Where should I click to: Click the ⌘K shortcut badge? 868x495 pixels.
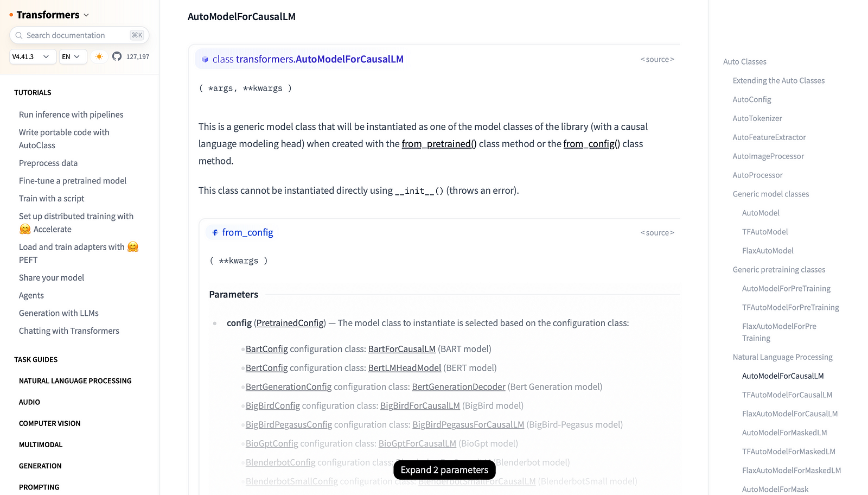(137, 35)
